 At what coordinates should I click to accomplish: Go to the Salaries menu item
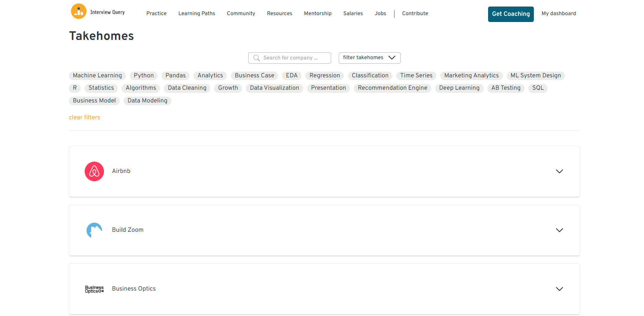pyautogui.click(x=353, y=13)
